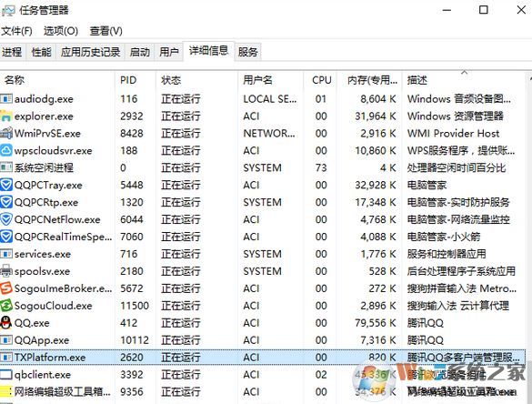Select the QQPCTray.exe process name
This screenshot has height=404, width=532.
pyautogui.click(x=48, y=186)
